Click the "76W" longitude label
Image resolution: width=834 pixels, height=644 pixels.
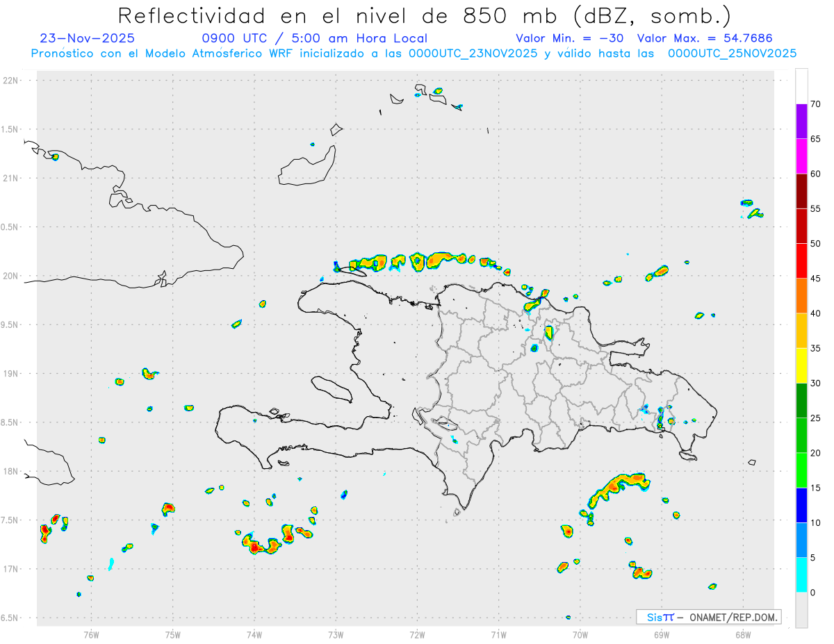point(91,634)
